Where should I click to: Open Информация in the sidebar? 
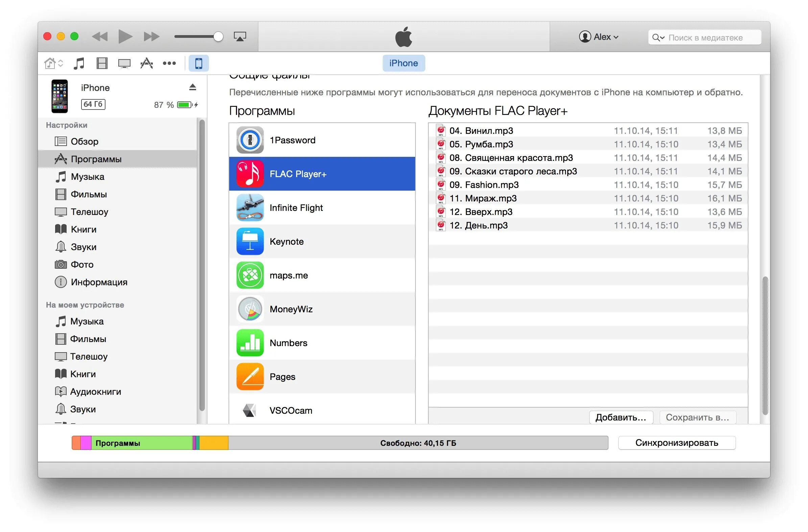click(x=117, y=282)
